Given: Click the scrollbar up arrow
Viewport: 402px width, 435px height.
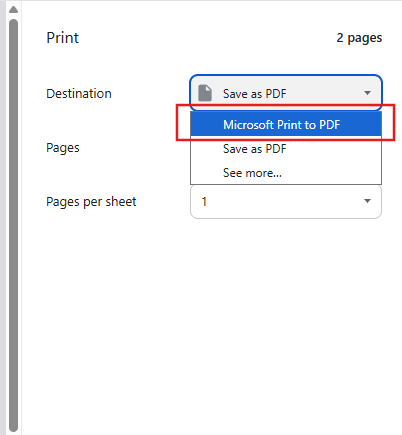Looking at the screenshot, I should 13,9.
